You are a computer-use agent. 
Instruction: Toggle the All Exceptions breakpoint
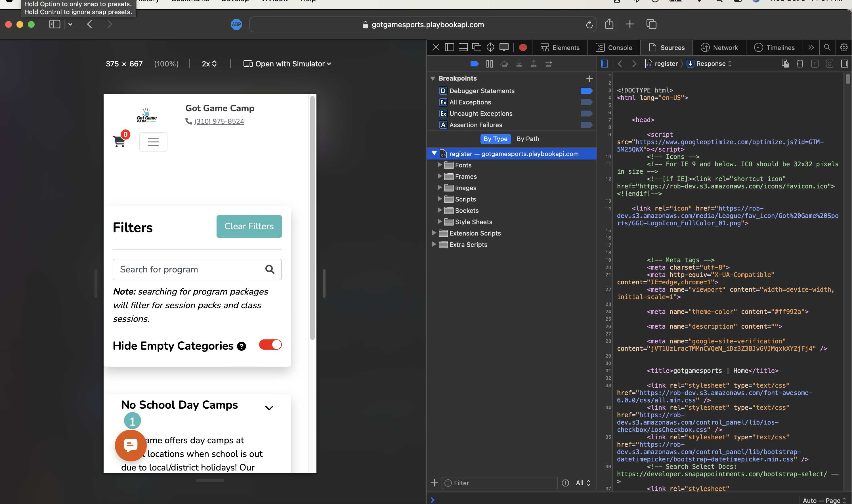pyautogui.click(x=586, y=102)
